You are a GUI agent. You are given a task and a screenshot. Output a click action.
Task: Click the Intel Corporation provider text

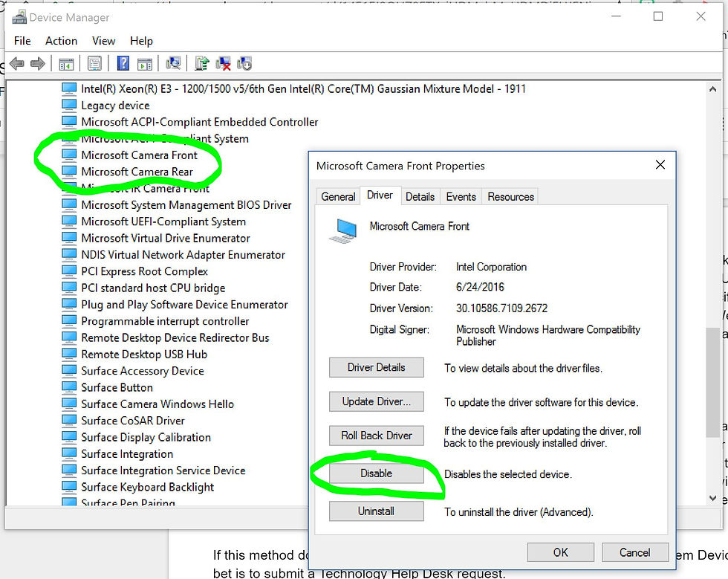coord(491,267)
